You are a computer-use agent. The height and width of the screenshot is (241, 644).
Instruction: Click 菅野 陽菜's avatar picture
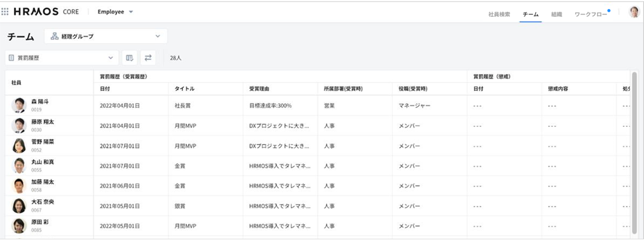point(19,146)
